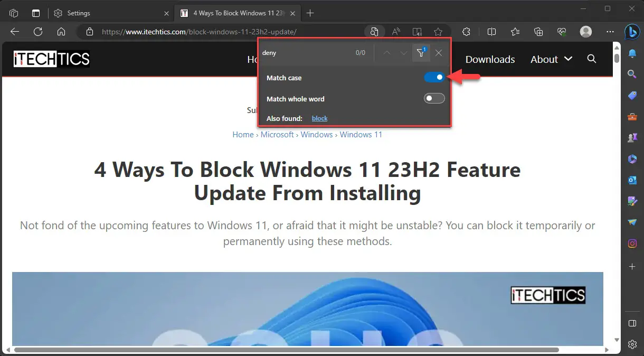Expand the About menu chevron
The image size is (644, 356).
click(569, 59)
